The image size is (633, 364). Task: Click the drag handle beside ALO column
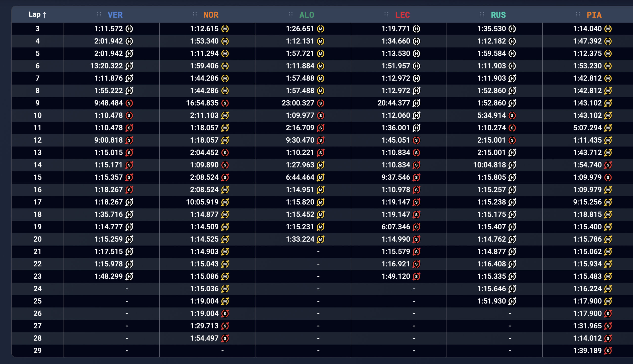[291, 15]
